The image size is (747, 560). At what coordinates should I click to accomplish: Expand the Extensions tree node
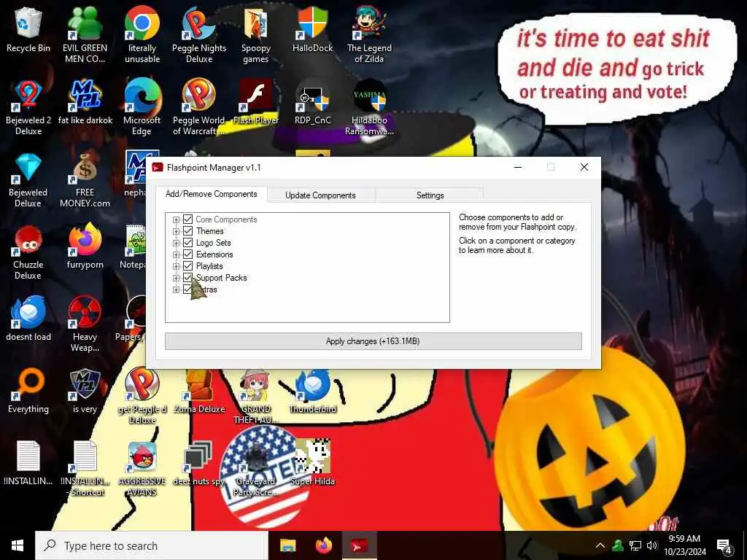[176, 254]
